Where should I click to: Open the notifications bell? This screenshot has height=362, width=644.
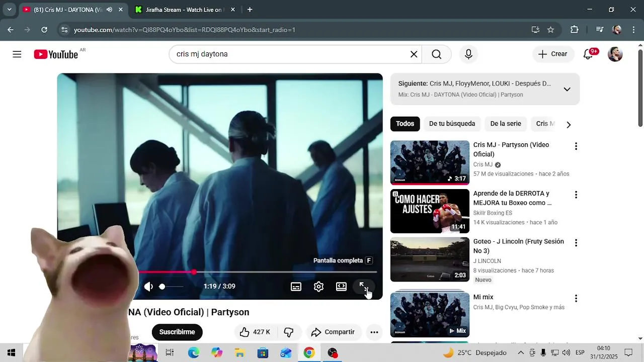coord(588,54)
